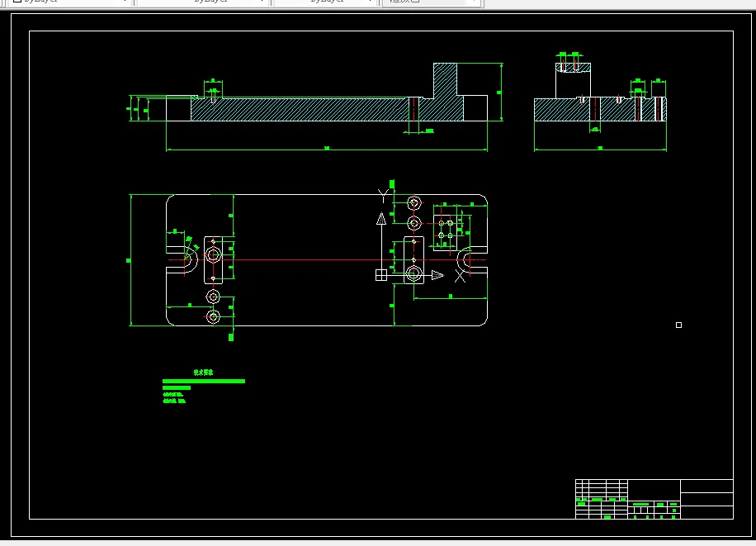Image resolution: width=756 pixels, height=546 pixels.
Task: Select the red horizontal centerline in the plan view
Action: pyautogui.click(x=327, y=260)
